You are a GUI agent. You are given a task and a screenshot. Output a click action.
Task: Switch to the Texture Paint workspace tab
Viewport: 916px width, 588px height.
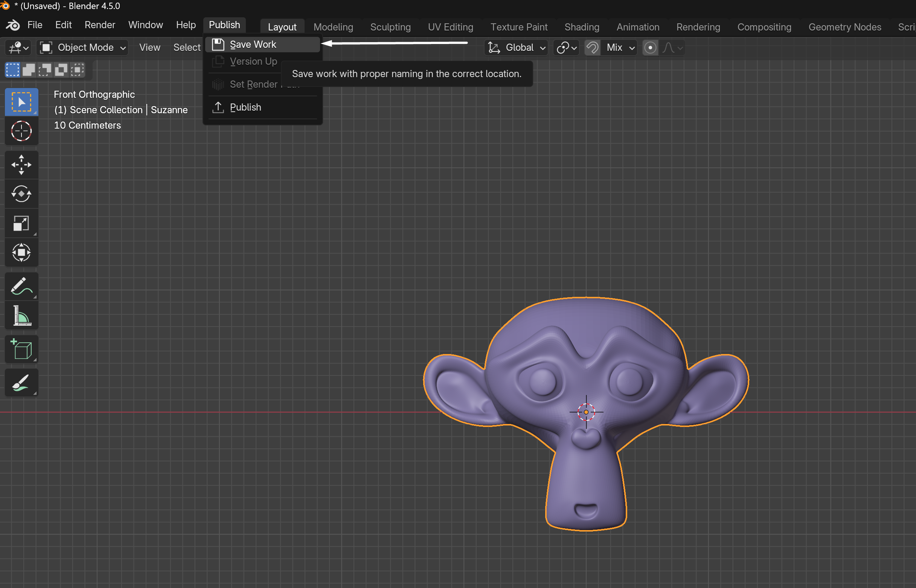click(x=519, y=27)
